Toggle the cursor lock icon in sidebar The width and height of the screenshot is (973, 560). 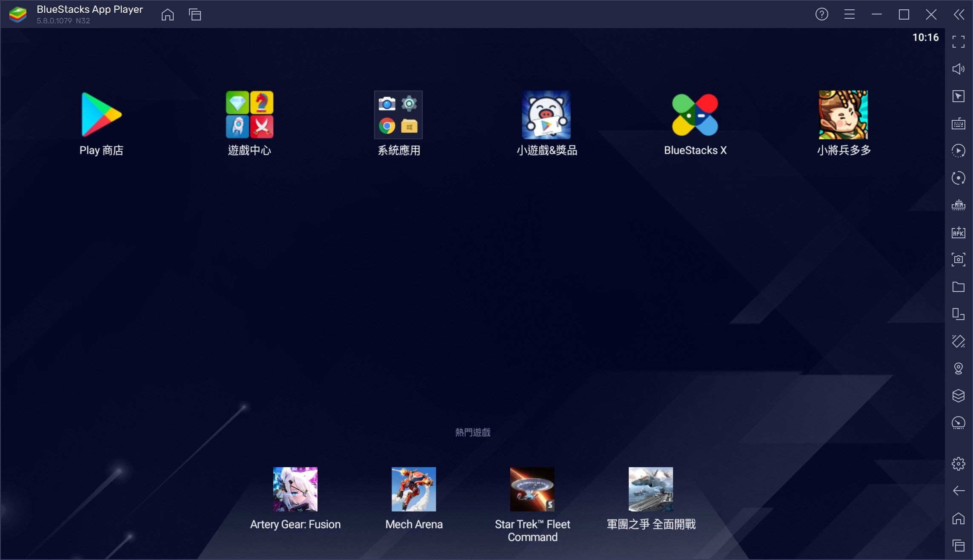pos(959,96)
